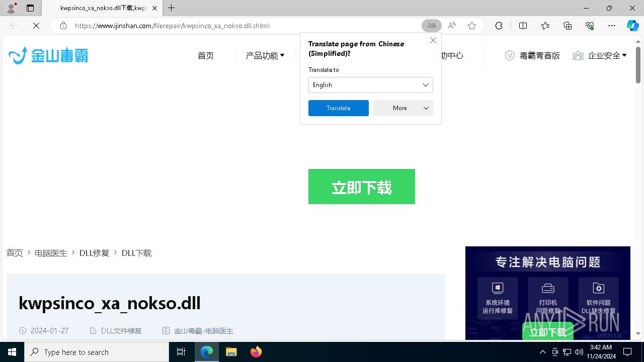Expand the Translate to English dropdown
This screenshot has height=362, width=644.
(371, 85)
